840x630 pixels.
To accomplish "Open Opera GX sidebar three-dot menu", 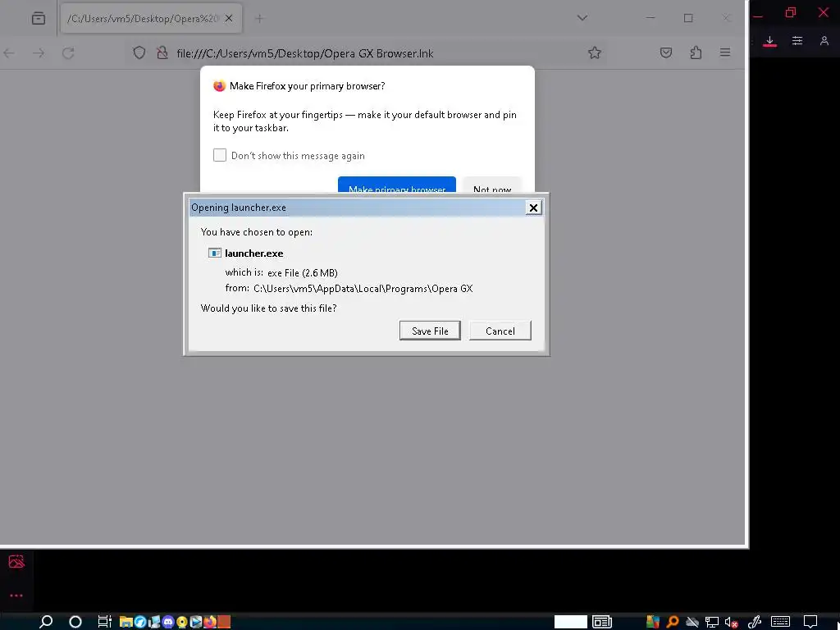I will pos(16,596).
